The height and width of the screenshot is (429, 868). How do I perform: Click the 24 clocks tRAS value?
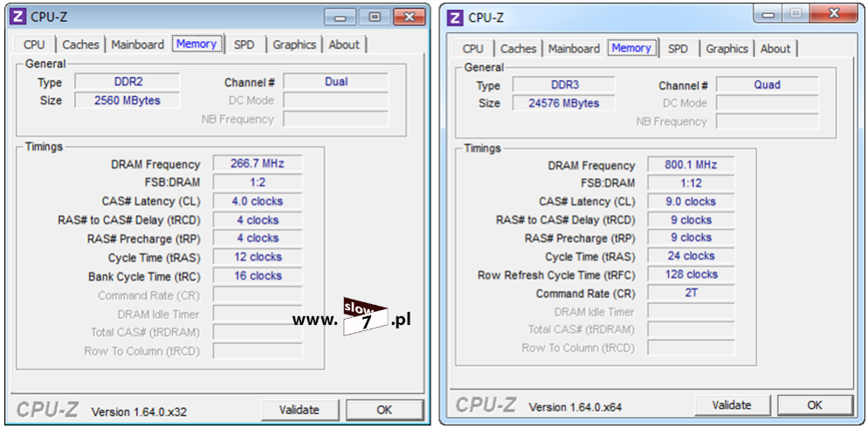tap(691, 256)
